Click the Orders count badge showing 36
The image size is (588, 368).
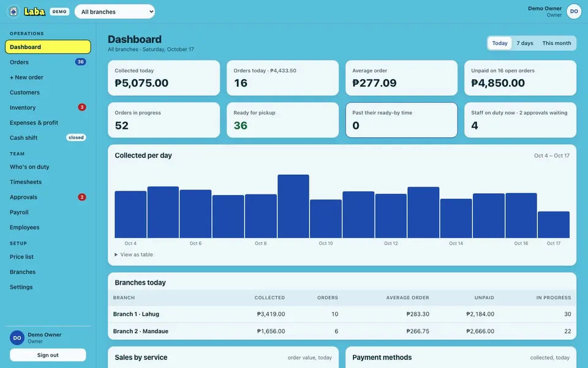point(80,62)
